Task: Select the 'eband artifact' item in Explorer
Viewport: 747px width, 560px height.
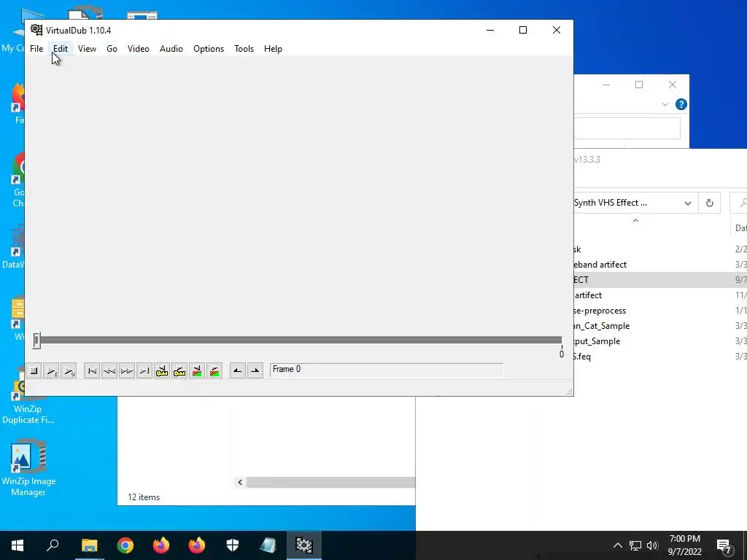Action: click(600, 264)
